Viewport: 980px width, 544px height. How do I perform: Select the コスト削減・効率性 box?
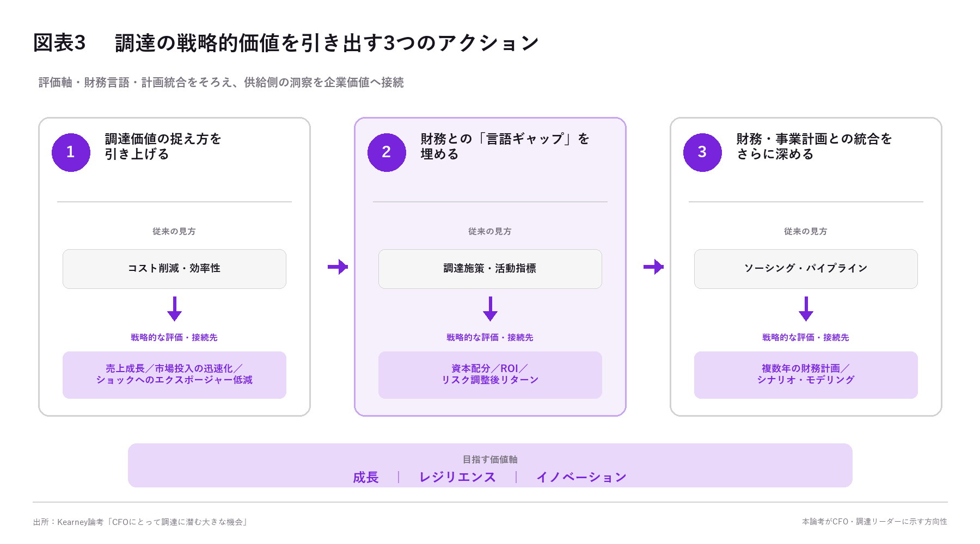tap(174, 269)
